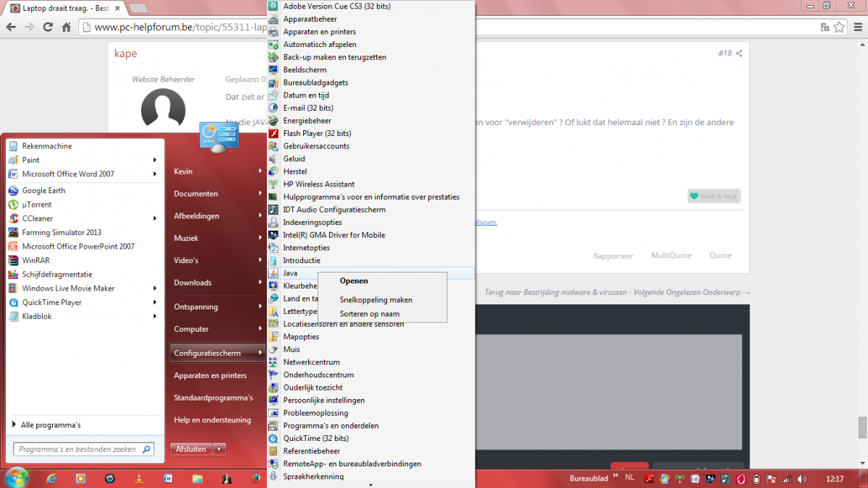Click the Rapporteer link
Viewport: 868px width, 488px height.
(x=613, y=256)
